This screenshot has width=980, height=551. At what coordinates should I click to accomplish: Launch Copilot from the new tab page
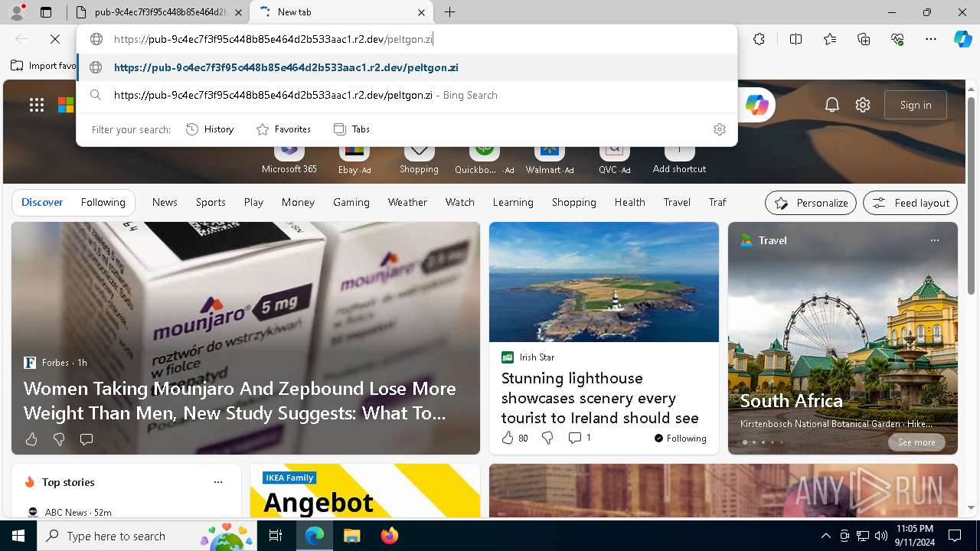(756, 105)
